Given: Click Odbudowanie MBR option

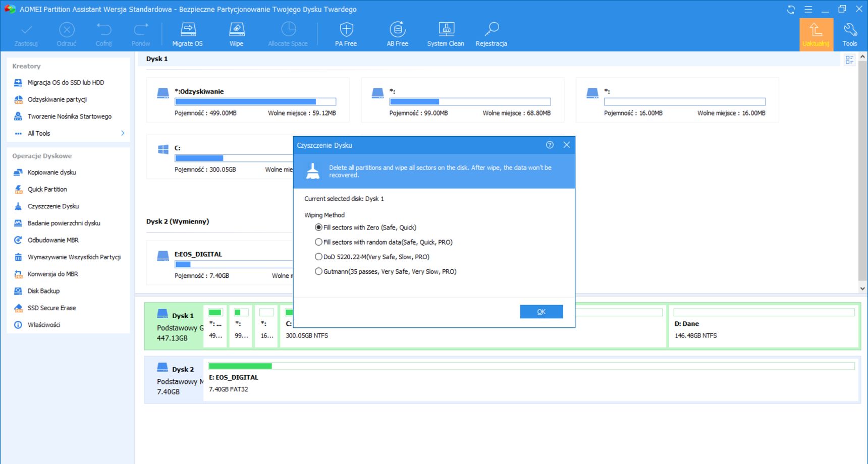Looking at the screenshot, I should click(x=53, y=240).
